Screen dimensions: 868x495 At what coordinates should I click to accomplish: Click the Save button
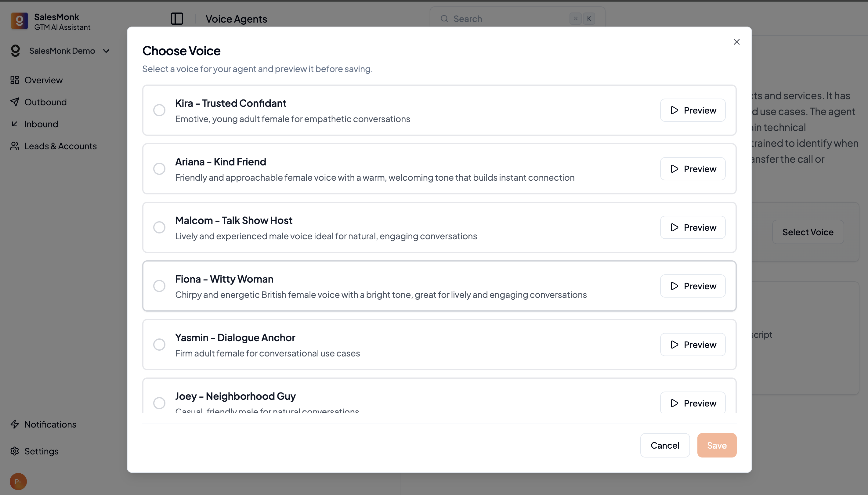tap(716, 445)
